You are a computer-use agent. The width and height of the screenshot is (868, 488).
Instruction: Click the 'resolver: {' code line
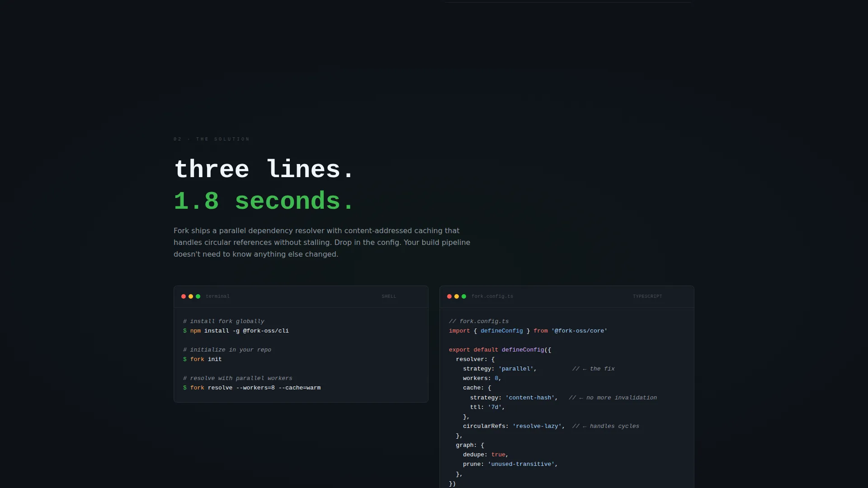[475, 359]
